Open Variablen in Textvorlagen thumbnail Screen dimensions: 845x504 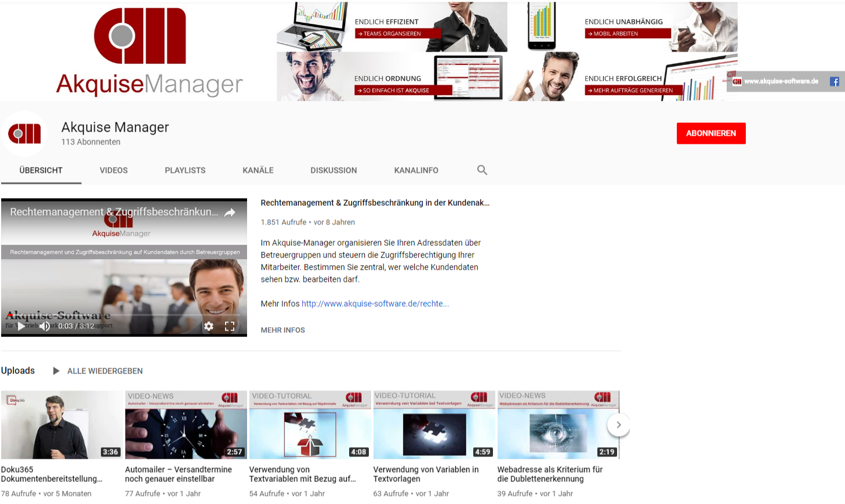(434, 425)
